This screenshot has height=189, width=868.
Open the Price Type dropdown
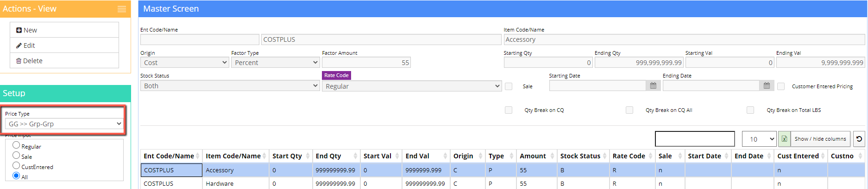(x=64, y=124)
